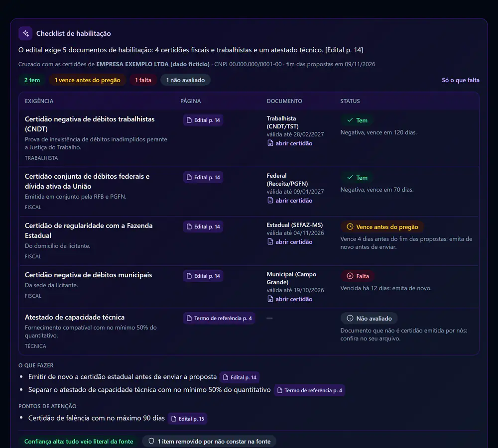The height and width of the screenshot is (448, 498).
Task: Click the 'Checklist de habilitação' heading
Action: click(x=73, y=33)
